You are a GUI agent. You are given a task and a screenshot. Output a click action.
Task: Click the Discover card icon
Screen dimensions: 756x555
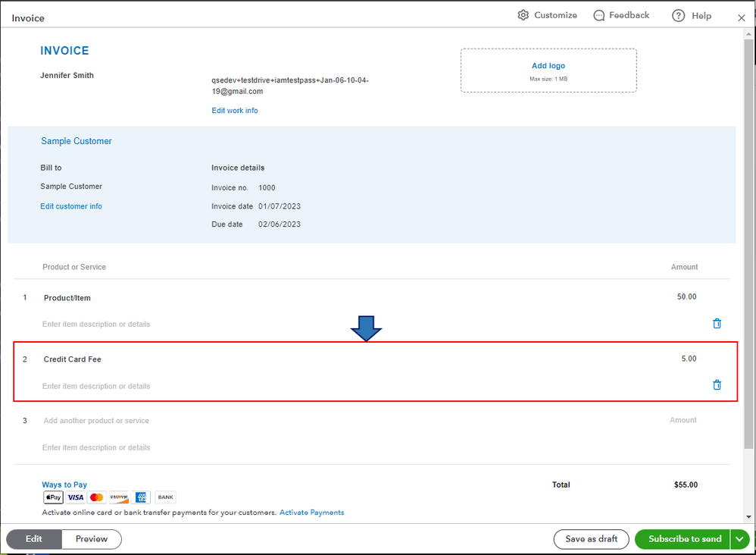pyautogui.click(x=119, y=497)
